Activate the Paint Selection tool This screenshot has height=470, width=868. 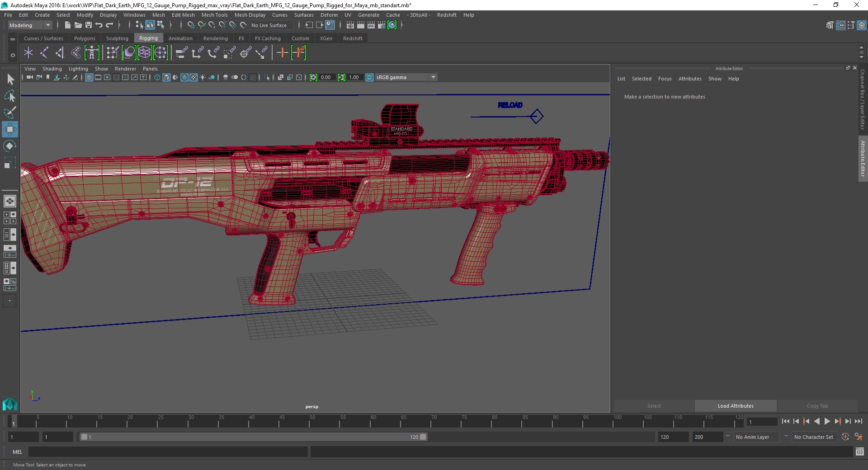click(x=10, y=113)
